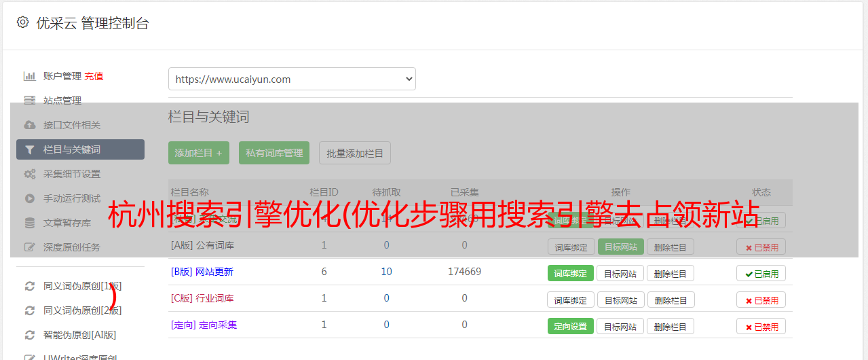Open 同义词伪原创[2版] via its refresh icon
This screenshot has height=360, width=868.
click(29, 310)
